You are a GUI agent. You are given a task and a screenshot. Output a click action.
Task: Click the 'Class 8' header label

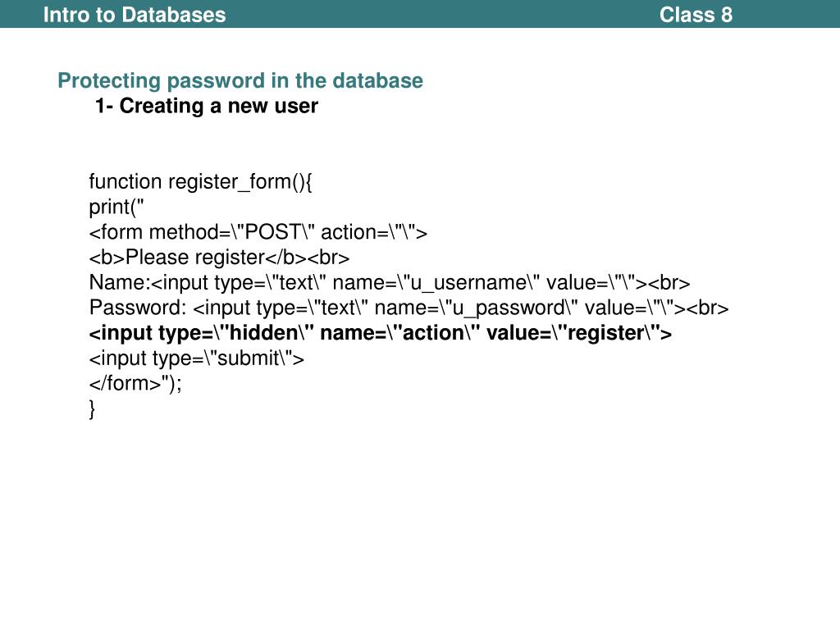(x=696, y=15)
